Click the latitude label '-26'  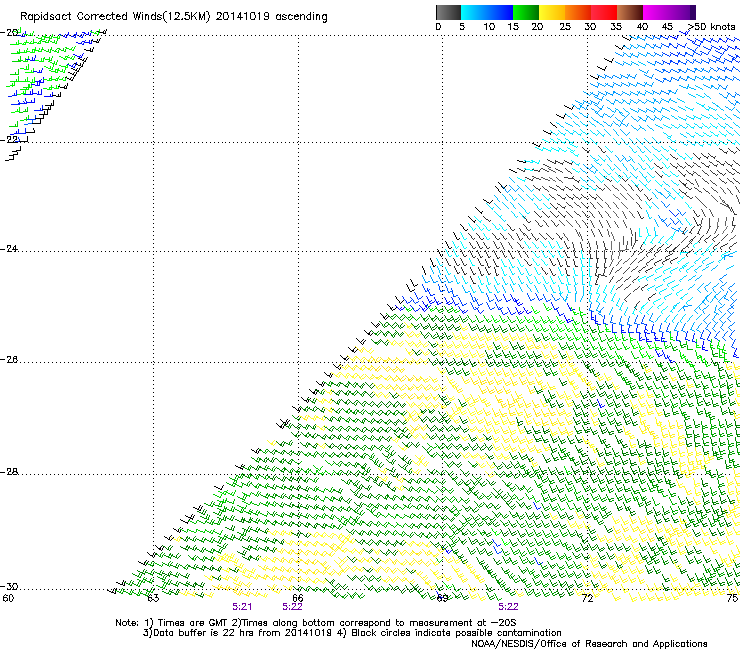[9, 360]
